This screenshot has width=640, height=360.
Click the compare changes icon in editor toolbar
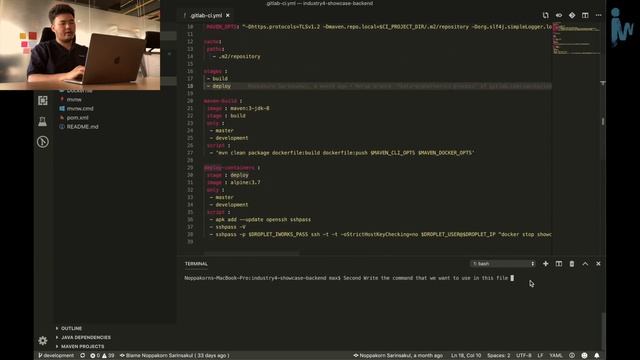click(546, 15)
